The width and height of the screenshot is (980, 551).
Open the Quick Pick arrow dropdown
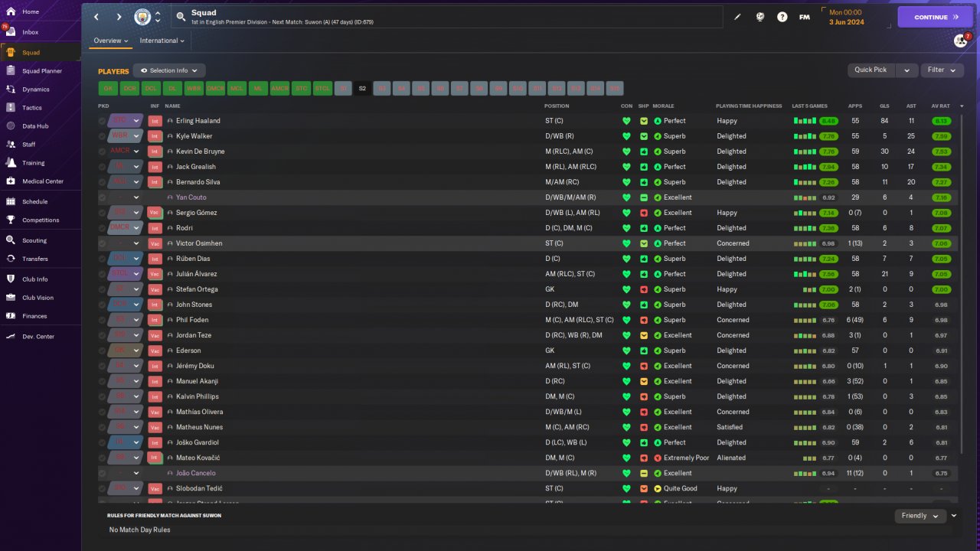coord(906,70)
